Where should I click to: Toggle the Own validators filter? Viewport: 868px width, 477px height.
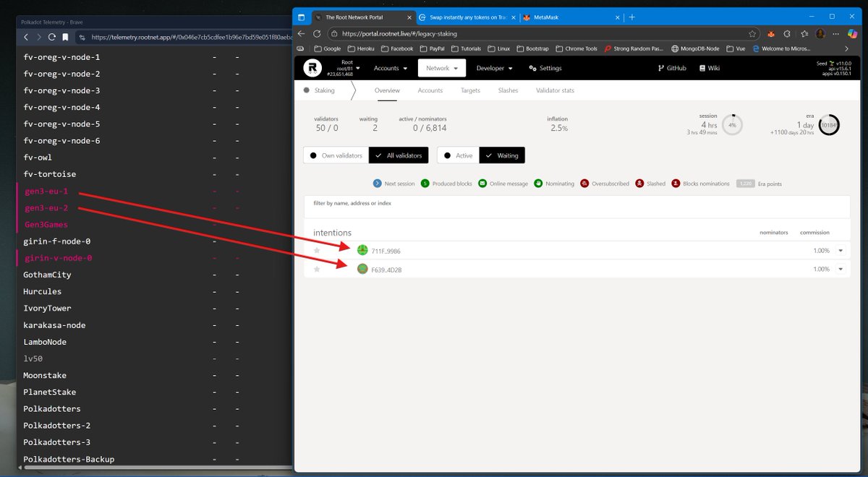[336, 155]
